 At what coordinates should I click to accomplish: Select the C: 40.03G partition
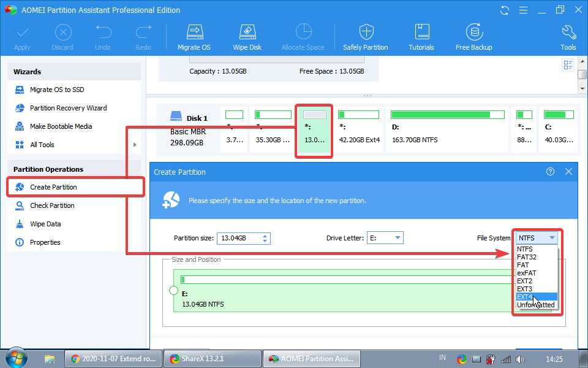(559, 130)
